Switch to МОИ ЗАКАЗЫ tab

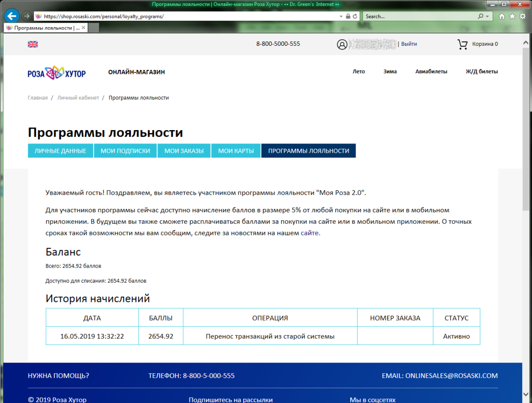point(184,151)
